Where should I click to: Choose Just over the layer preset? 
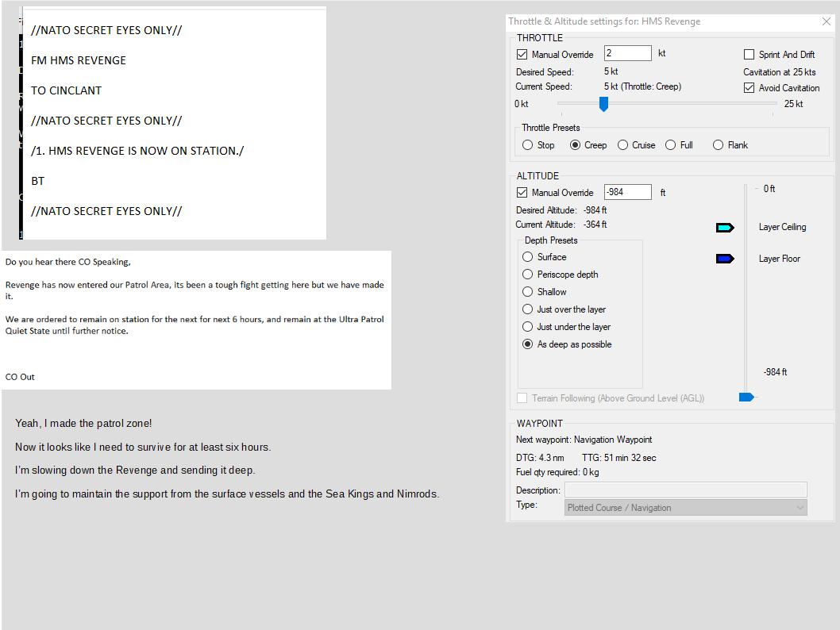(x=528, y=309)
